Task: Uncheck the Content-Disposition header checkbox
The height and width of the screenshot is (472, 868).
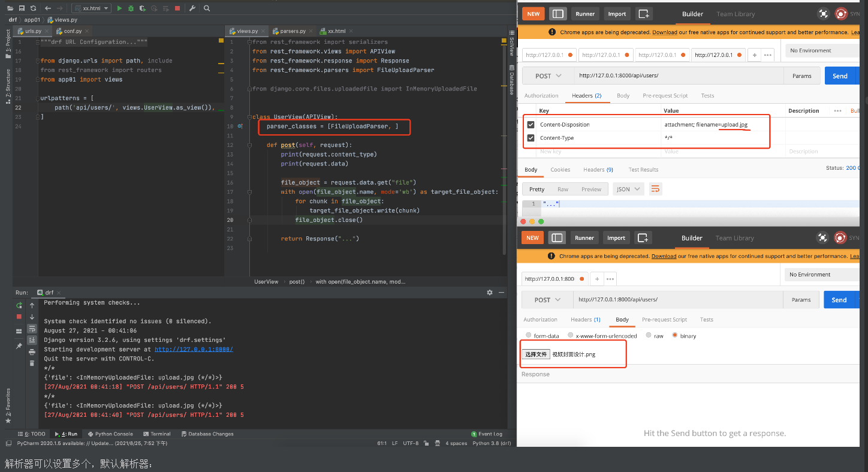Action: [531, 125]
